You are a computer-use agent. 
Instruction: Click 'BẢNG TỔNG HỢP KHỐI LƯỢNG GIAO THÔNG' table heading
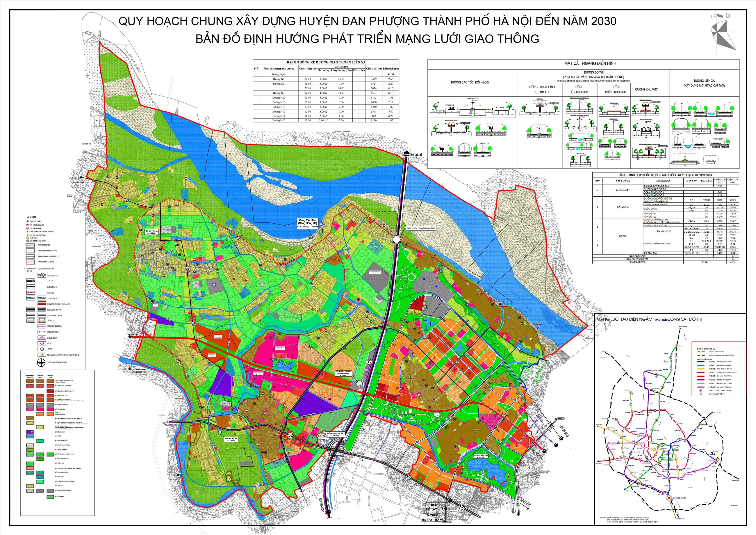pos(666,175)
